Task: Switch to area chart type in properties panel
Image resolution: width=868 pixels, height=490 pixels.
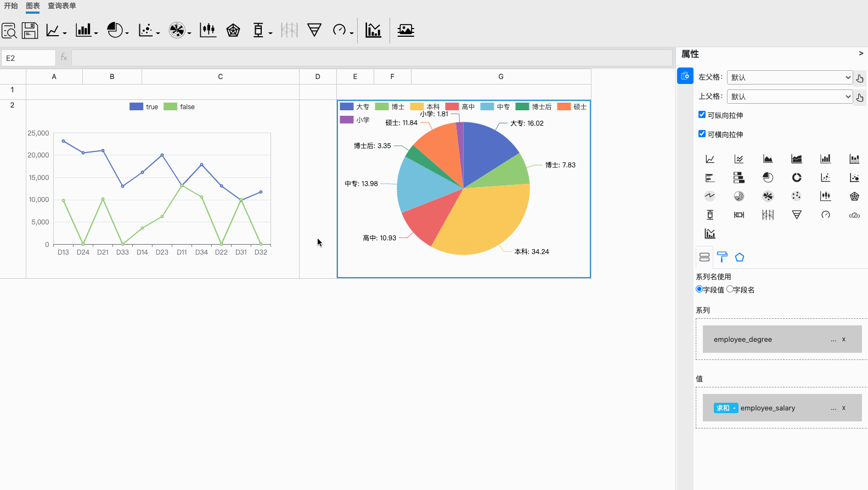Action: click(768, 159)
